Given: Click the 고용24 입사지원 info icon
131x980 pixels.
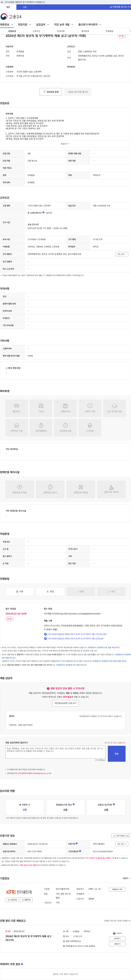Looking at the screenshot, I should pyautogui.click(x=114, y=804).
